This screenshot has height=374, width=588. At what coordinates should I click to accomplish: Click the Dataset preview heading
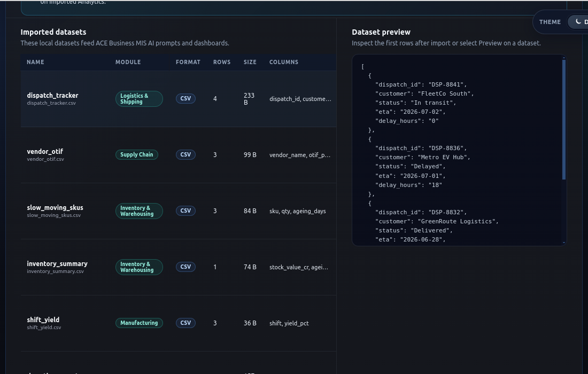point(381,32)
